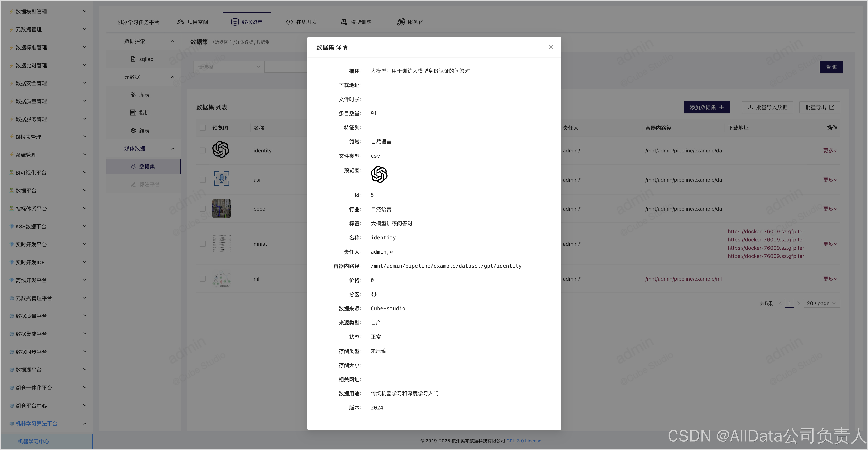Open ml row path /mnt/admin/pipeline/example/ml link
Viewport: 868px width, 450px height.
pos(683,279)
